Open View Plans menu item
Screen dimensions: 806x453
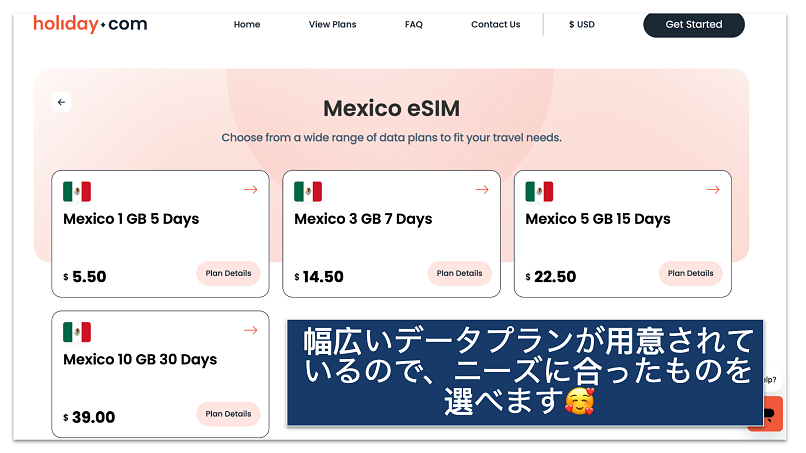[x=332, y=24]
